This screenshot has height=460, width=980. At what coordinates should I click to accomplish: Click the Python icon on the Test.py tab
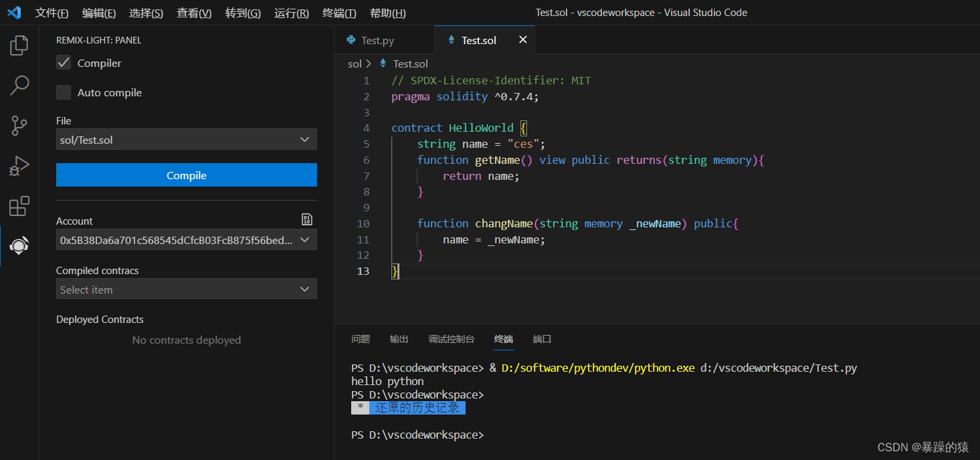[x=353, y=39]
